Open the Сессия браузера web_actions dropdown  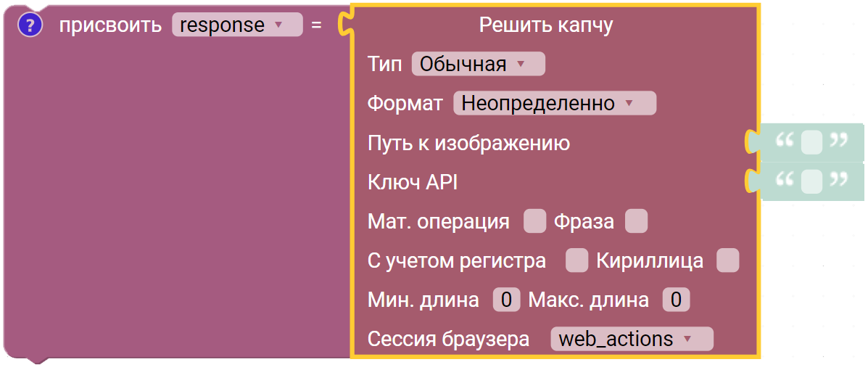coord(631,339)
